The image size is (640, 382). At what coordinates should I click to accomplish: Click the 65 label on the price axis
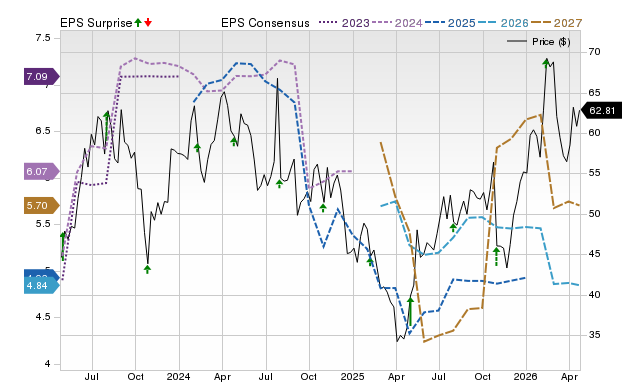tap(594, 93)
